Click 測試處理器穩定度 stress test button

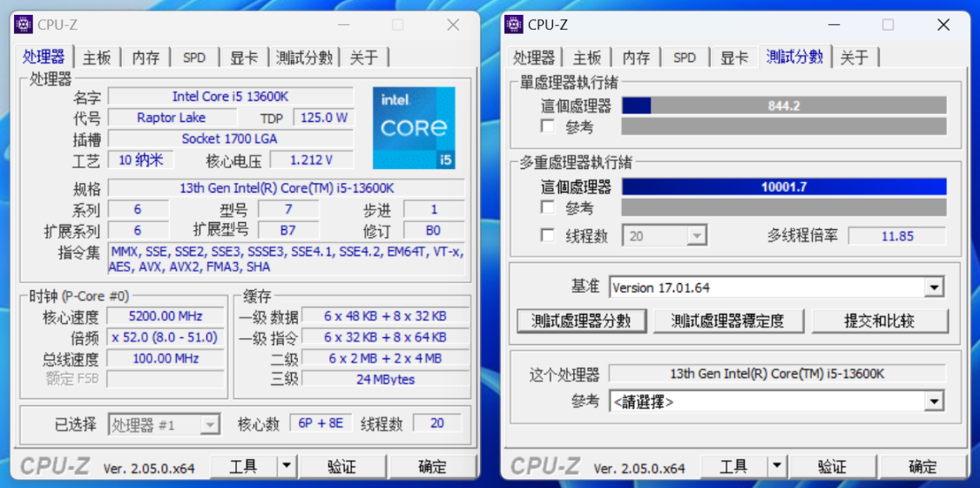coord(727,322)
